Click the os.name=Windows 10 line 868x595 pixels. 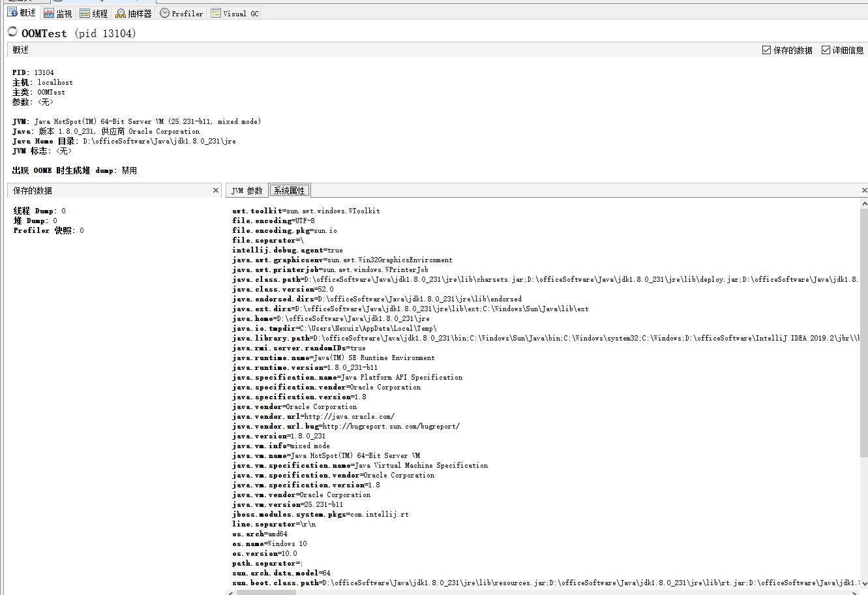(x=269, y=543)
